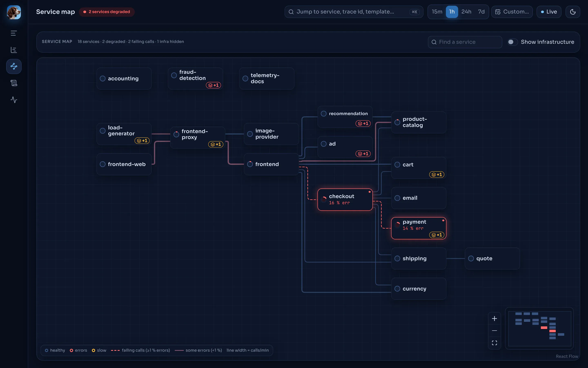Click the +1 infra badge on load-generator

pos(142,141)
